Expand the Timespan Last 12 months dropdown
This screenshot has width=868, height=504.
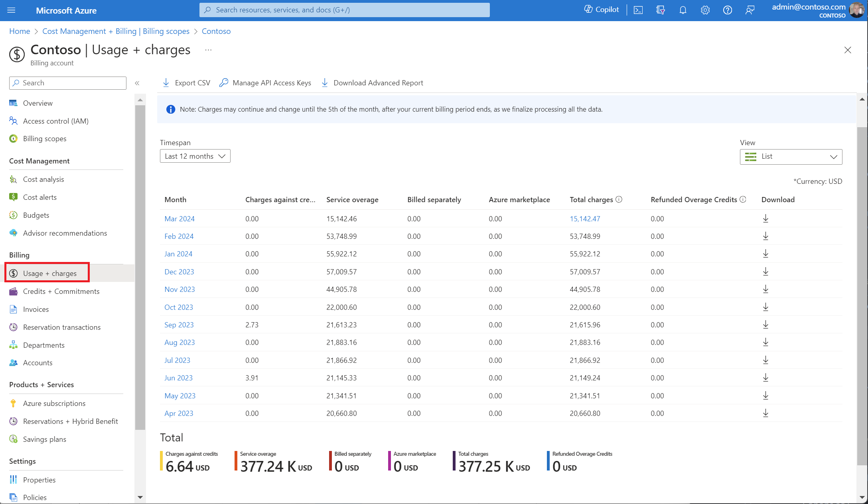click(x=195, y=156)
